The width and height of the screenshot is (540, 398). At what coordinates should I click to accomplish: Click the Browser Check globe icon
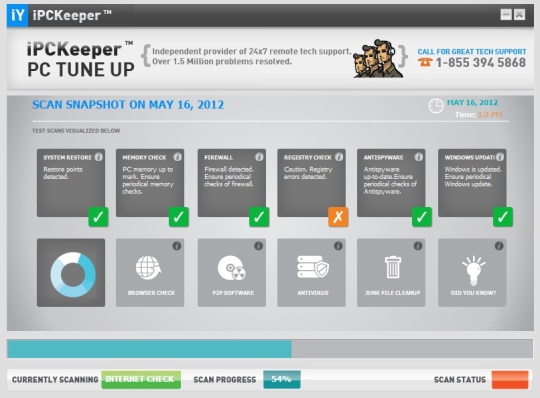(x=148, y=267)
